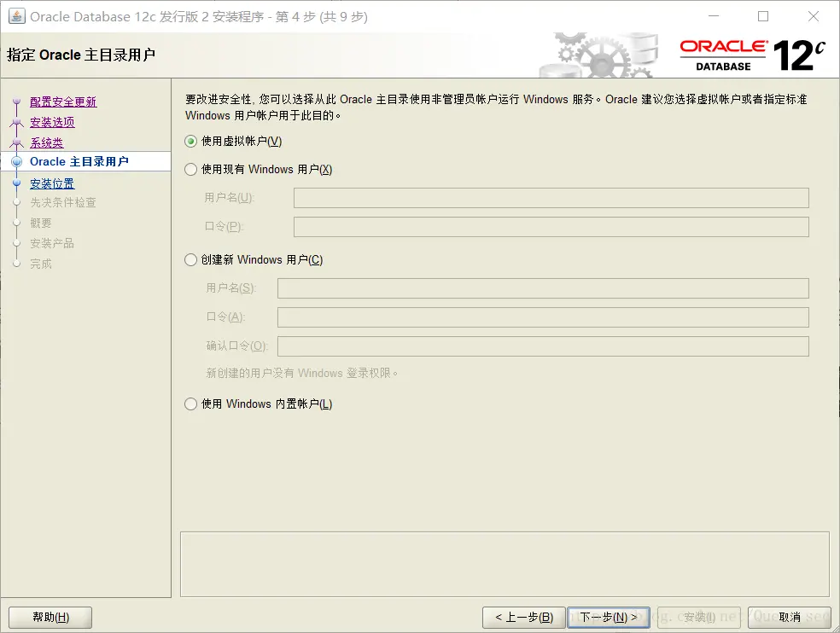
Task: Click the 取消 button
Action: pos(790,618)
